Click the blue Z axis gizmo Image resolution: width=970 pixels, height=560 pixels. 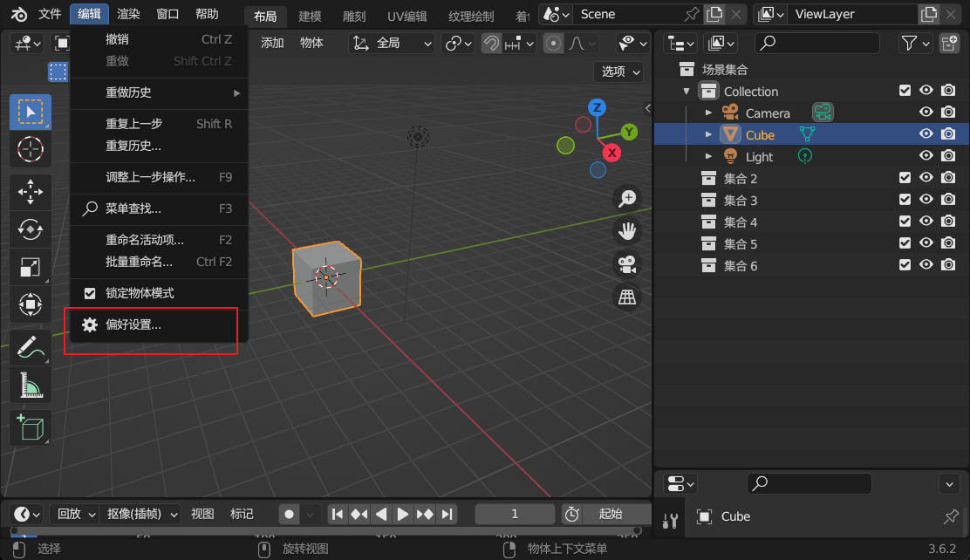(x=597, y=107)
